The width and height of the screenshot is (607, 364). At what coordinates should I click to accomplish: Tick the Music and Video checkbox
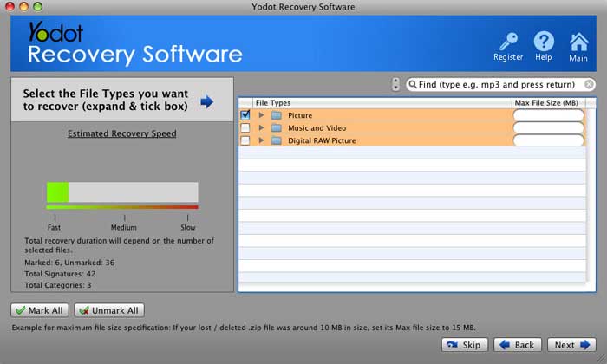(245, 128)
